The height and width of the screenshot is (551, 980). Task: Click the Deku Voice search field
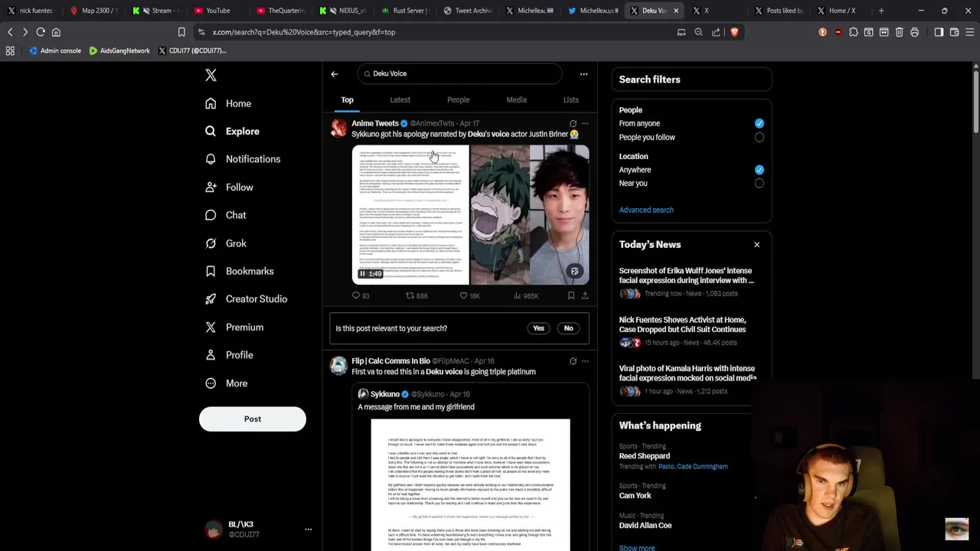coord(459,74)
